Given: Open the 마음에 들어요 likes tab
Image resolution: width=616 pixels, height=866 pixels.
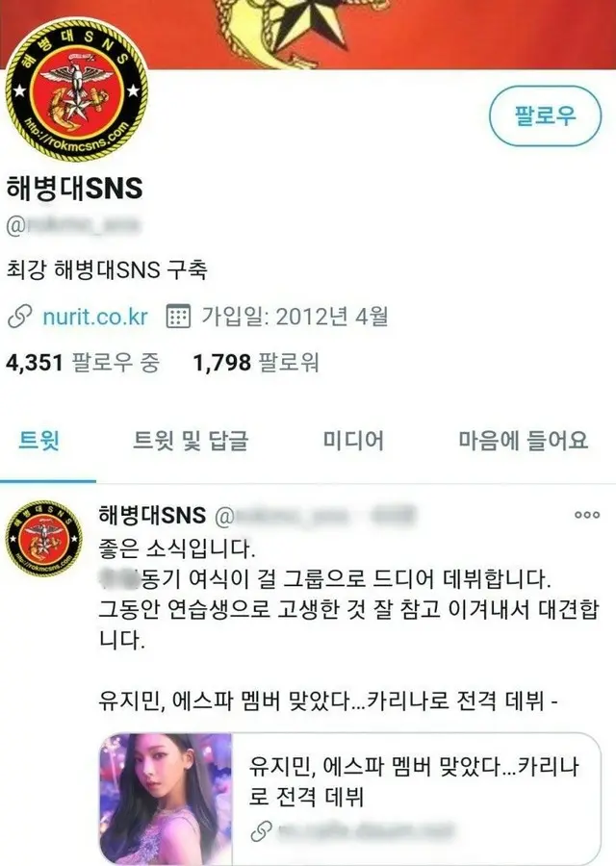Looking at the screenshot, I should coord(524,441).
